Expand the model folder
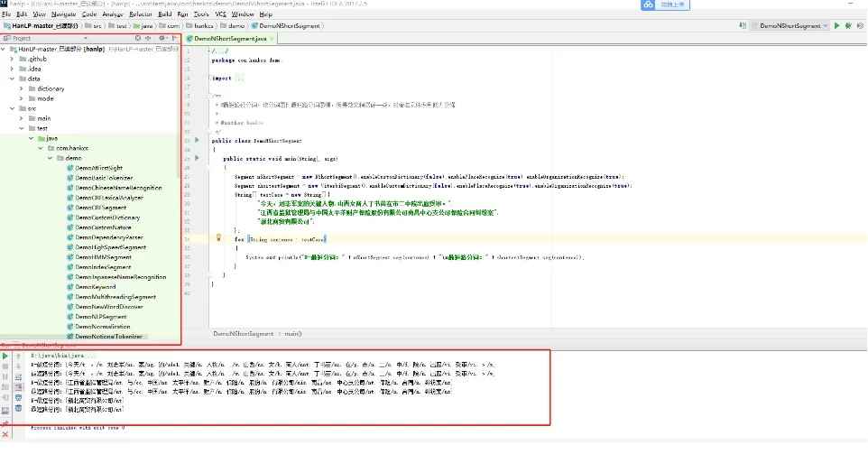 [x=22, y=98]
